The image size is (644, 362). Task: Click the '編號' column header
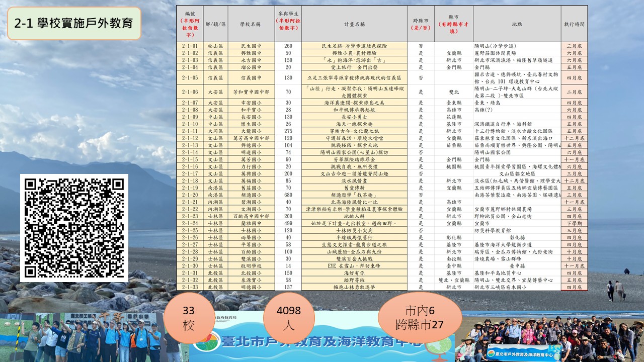190,24
